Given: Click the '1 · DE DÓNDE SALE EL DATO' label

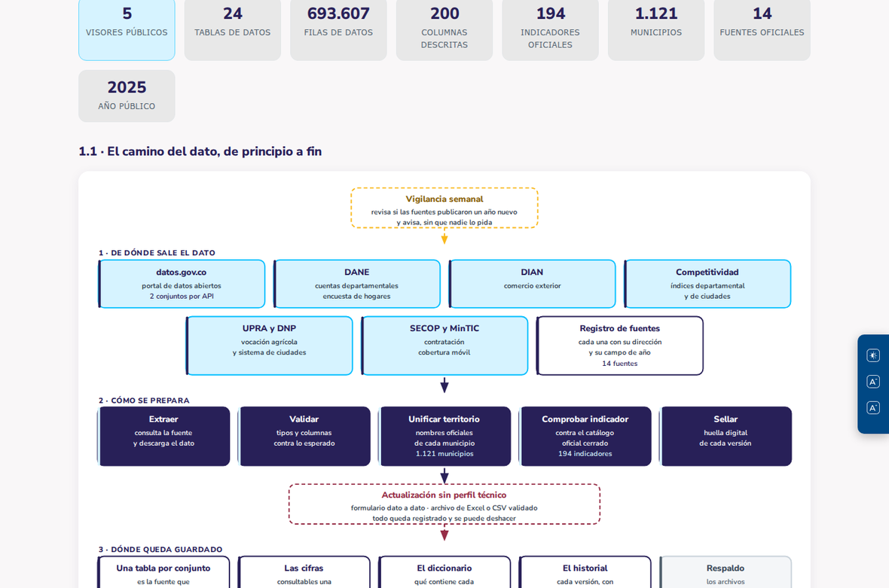Looking at the screenshot, I should 157,253.
